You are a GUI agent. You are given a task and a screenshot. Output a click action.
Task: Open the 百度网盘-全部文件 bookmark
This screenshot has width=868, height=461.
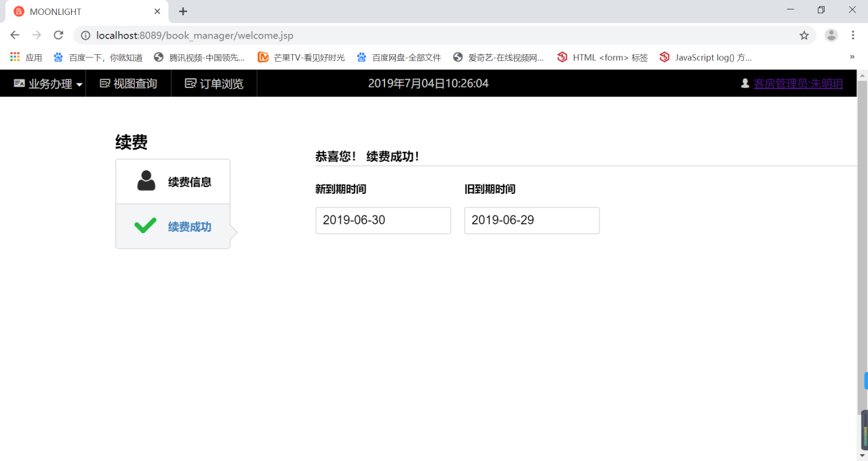point(399,58)
